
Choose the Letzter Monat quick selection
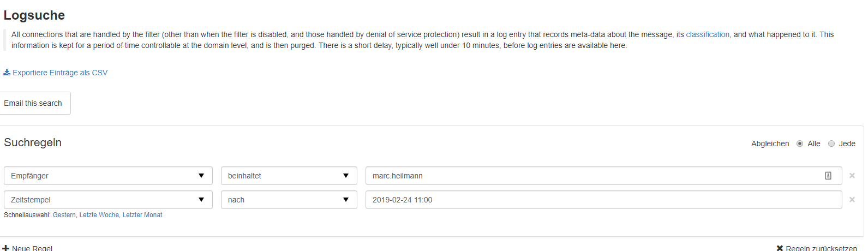(x=142, y=215)
